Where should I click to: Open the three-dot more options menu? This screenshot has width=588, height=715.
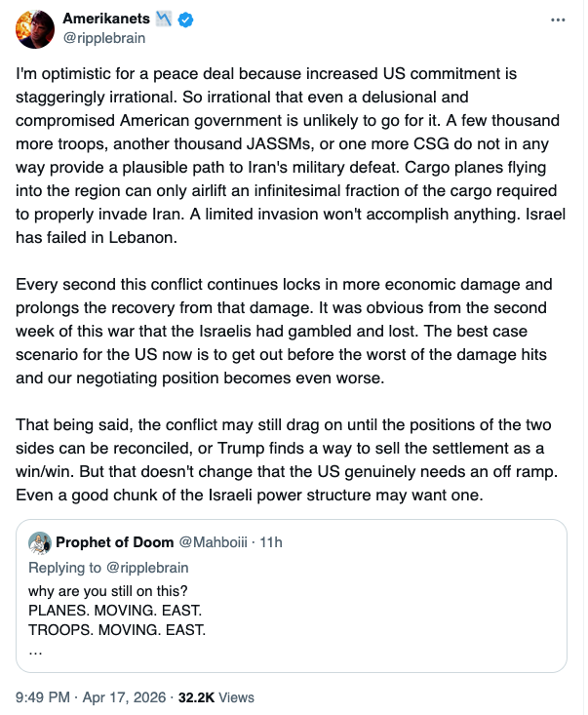click(x=558, y=20)
